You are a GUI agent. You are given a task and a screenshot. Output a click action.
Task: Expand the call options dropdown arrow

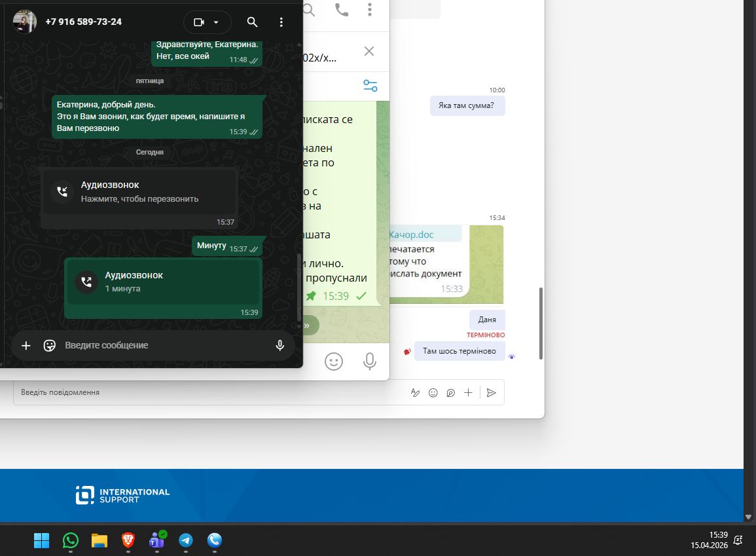pos(216,22)
